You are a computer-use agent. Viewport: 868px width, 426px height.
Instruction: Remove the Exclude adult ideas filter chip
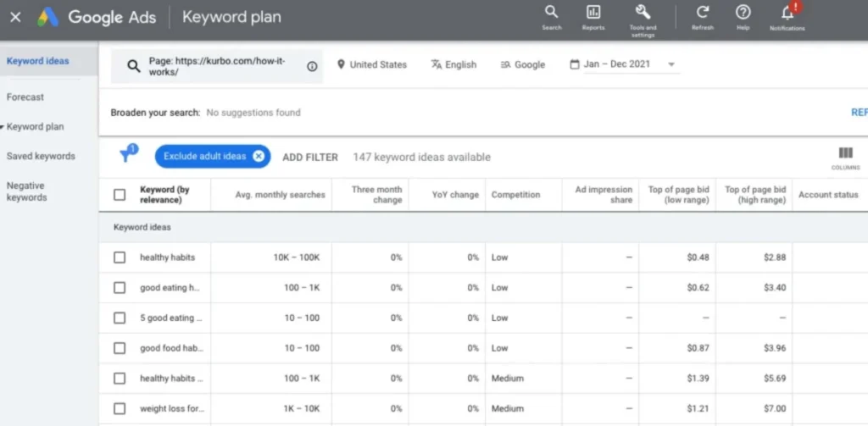[x=259, y=157]
